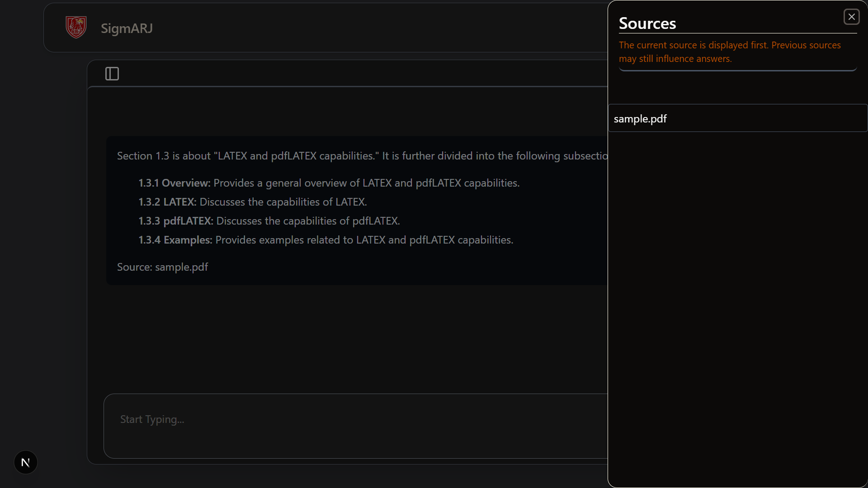Open the SigmARJ app logo in the header
The height and width of the screenshot is (488, 868).
click(x=75, y=27)
